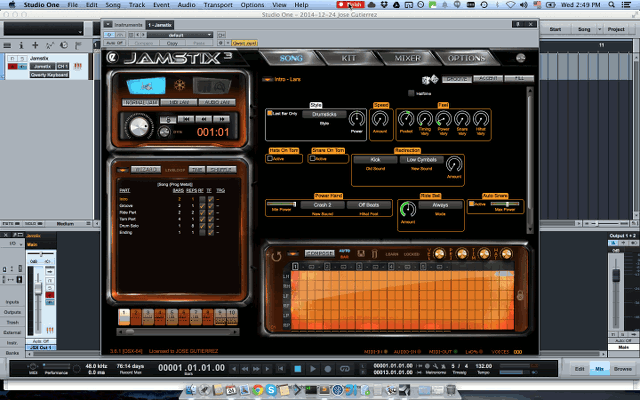
Task: Click the grey audio jam mode icon
Action: 212,86
